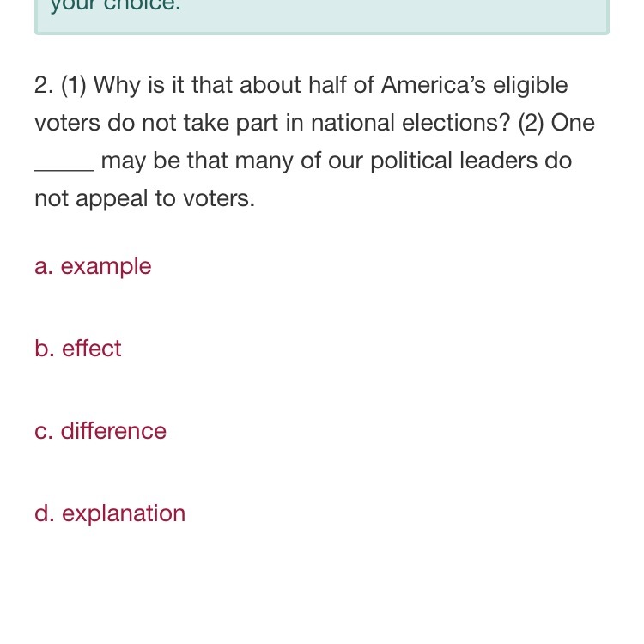Click the sentence marker "(1)"
This screenshot has width=644, height=644.
pyautogui.click(x=74, y=85)
